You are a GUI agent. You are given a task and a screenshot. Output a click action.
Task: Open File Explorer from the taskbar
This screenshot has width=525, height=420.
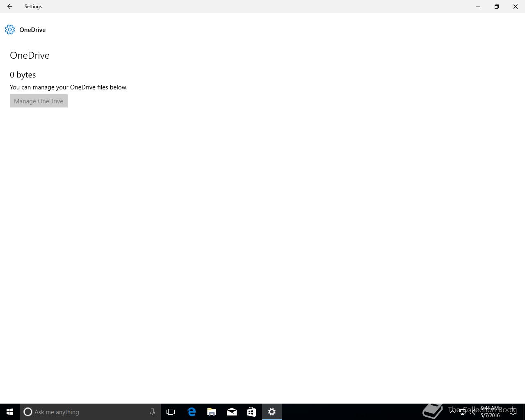(x=212, y=412)
